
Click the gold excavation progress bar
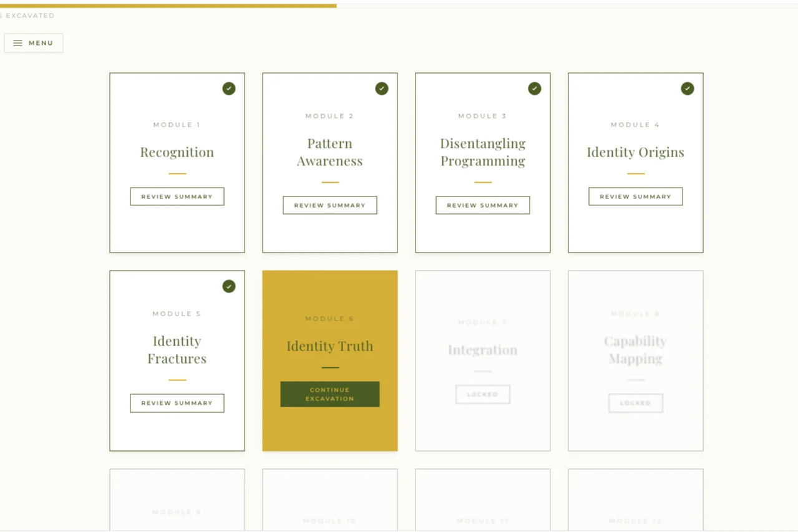(x=168, y=6)
